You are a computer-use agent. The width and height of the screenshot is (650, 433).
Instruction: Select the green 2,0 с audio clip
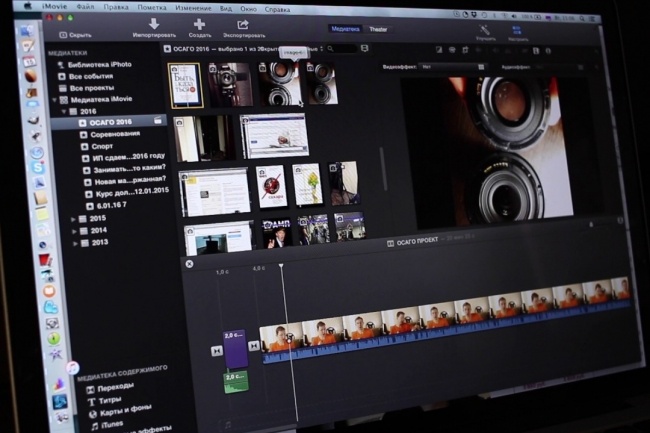(236, 382)
